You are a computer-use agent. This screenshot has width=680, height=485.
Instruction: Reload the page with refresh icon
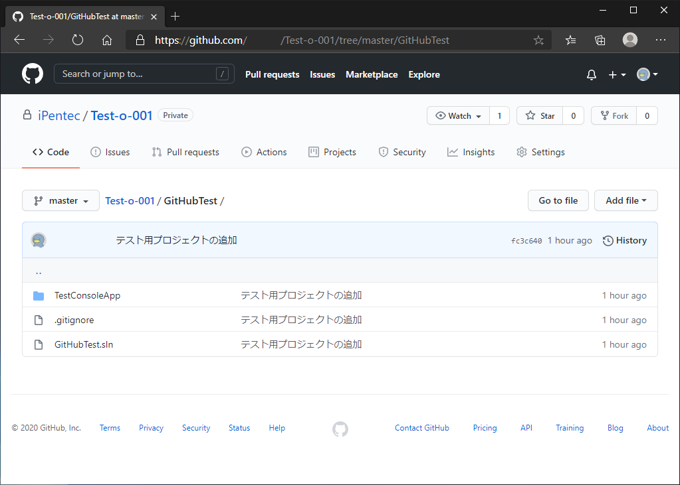(78, 40)
